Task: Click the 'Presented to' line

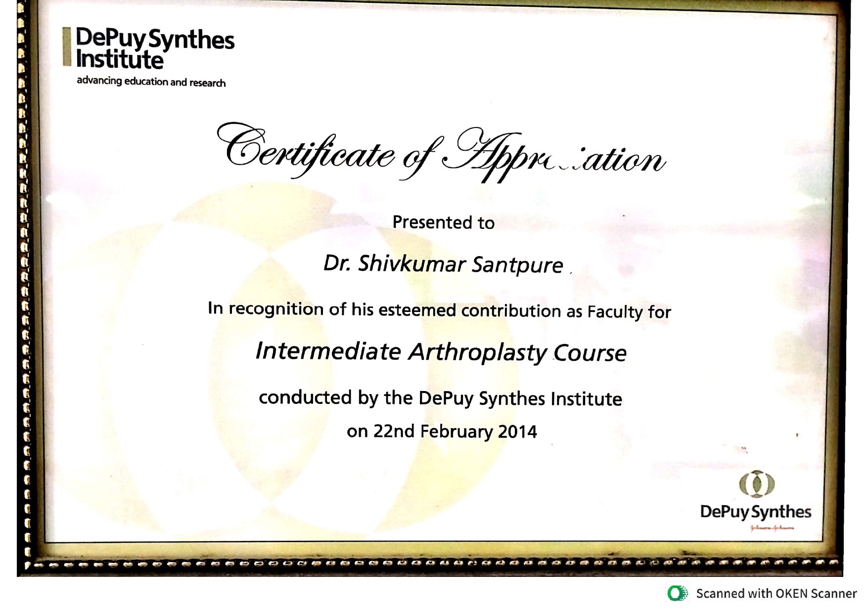Action: point(443,222)
